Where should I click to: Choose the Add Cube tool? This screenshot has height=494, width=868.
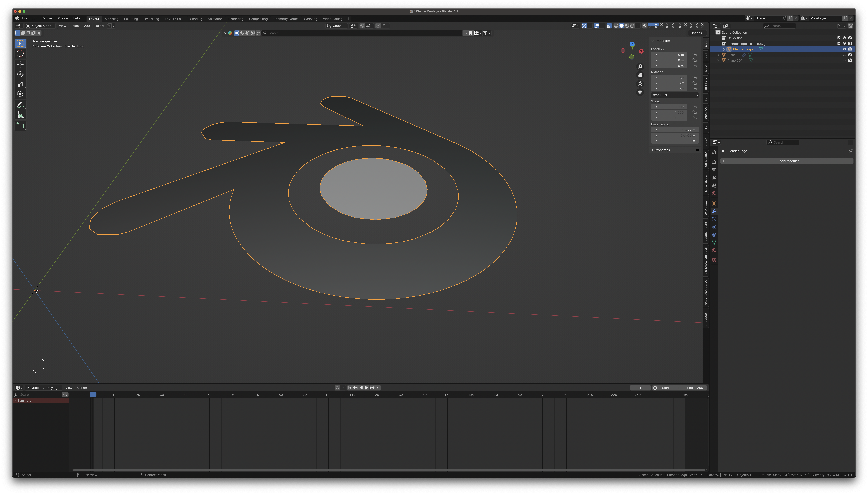tap(20, 126)
